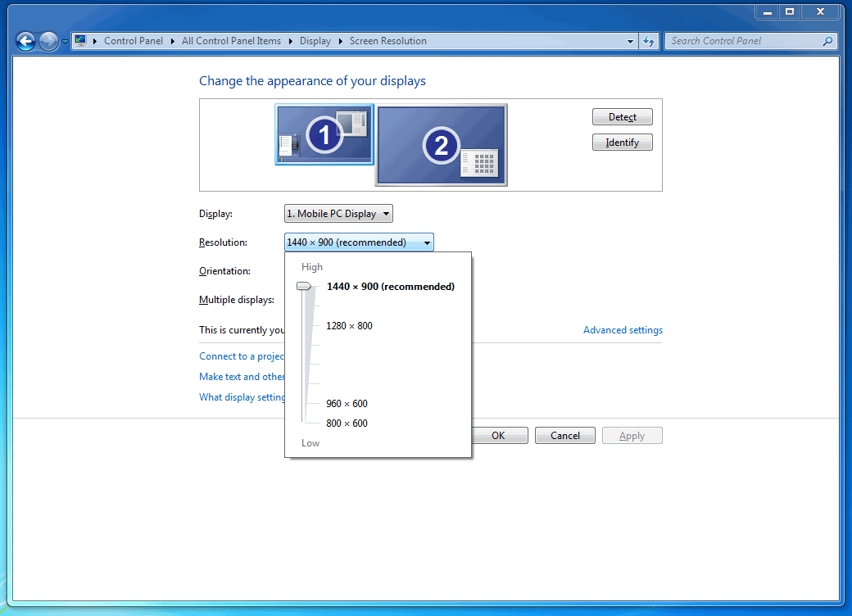Open the Connect to a projector link
Image resolution: width=852 pixels, height=616 pixels.
pyautogui.click(x=242, y=356)
